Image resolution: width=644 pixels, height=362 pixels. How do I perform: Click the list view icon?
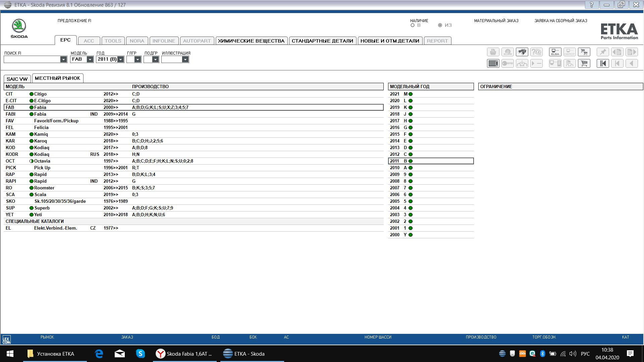coord(493,63)
